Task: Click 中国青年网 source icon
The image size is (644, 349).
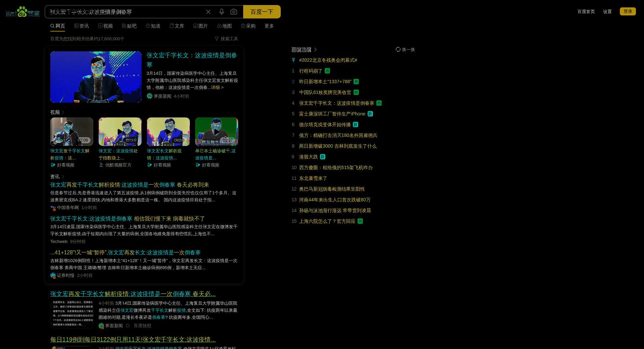Action: pyautogui.click(x=53, y=208)
